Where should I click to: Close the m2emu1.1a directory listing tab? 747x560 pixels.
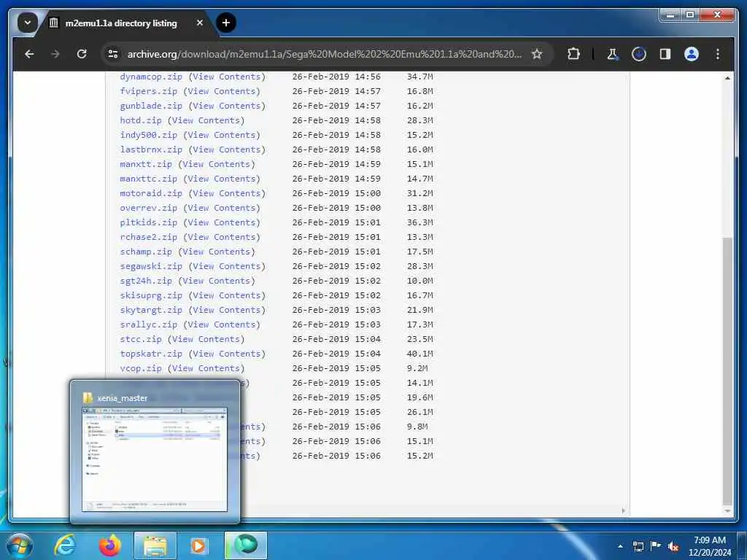pyautogui.click(x=200, y=23)
